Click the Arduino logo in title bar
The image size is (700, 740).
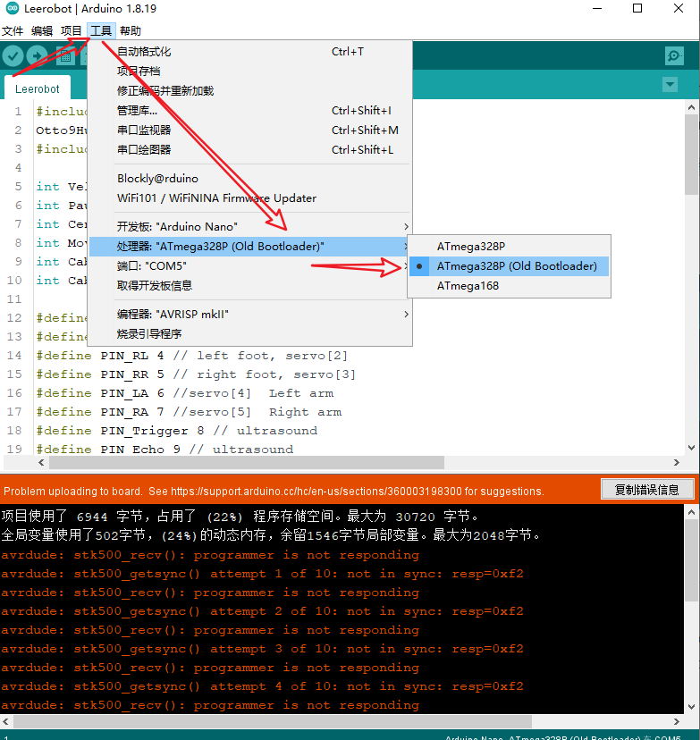11,9
